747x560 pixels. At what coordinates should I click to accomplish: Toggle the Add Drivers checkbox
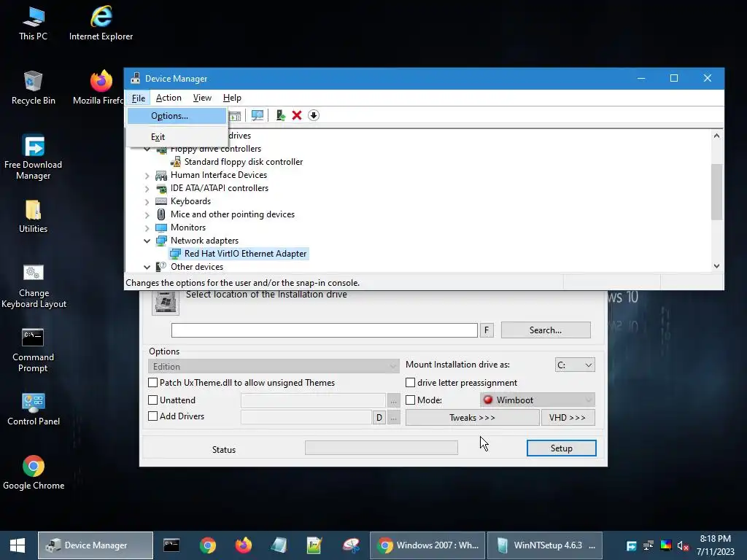153,416
